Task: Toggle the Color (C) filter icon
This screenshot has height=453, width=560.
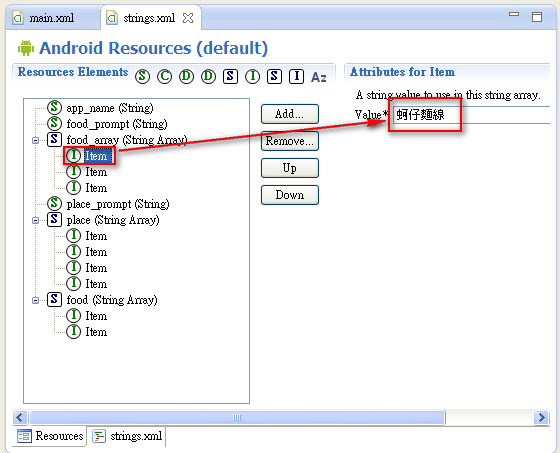Action: (x=164, y=76)
